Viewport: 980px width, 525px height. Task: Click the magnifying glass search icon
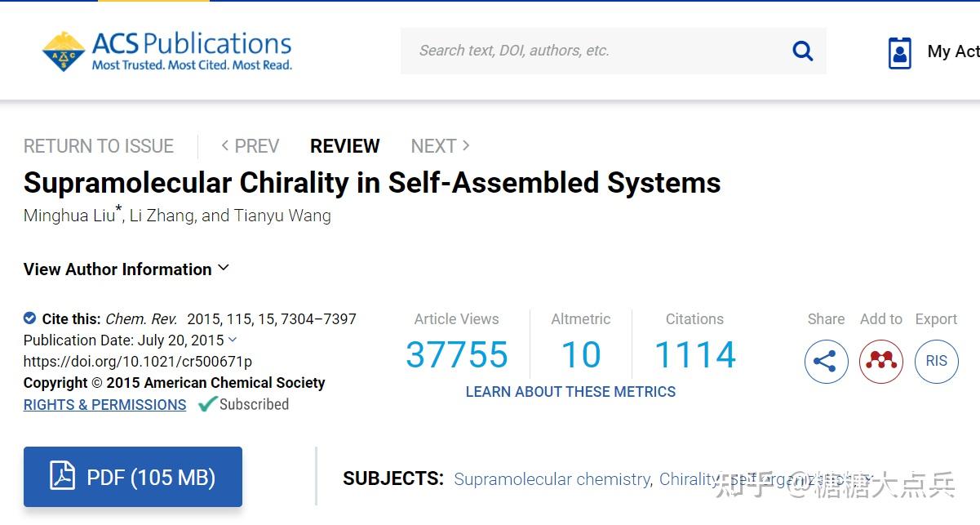803,51
